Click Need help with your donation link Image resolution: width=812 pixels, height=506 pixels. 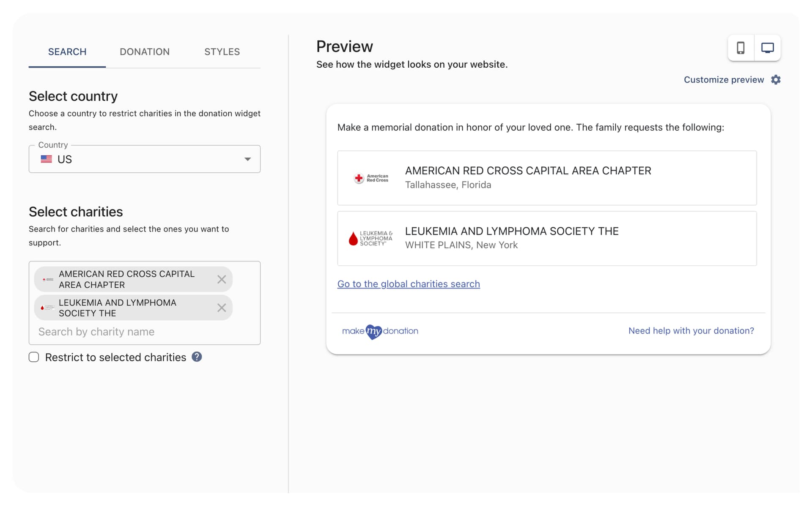click(x=691, y=330)
